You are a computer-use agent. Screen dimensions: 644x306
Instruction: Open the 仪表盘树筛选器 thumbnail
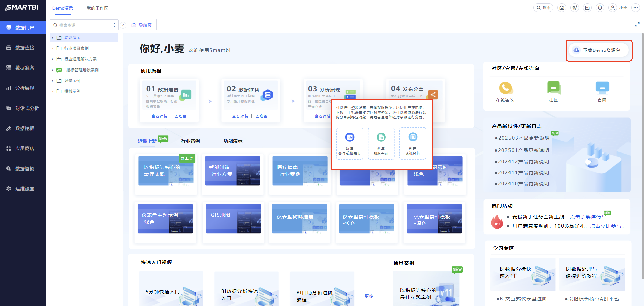click(x=300, y=219)
